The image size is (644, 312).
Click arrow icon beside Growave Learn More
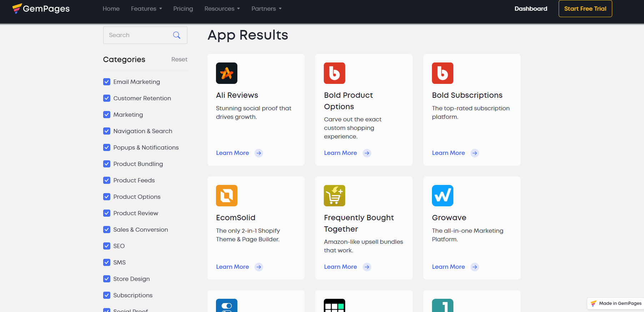pyautogui.click(x=475, y=267)
